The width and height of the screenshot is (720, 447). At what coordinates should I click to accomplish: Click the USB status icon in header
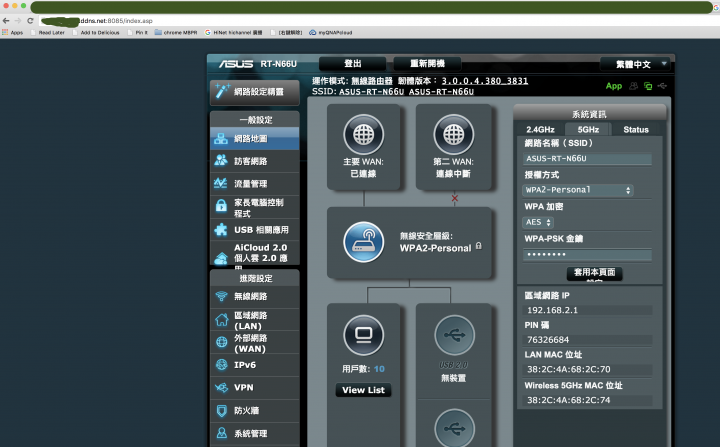[x=662, y=86]
